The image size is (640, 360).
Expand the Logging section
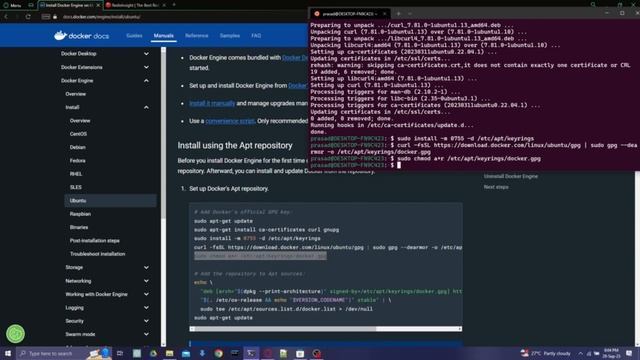click(x=146, y=308)
